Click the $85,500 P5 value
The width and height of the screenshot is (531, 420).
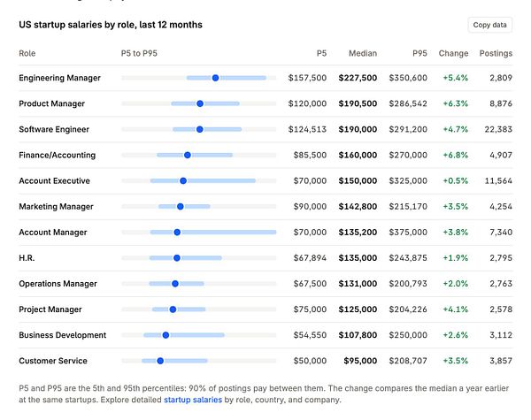tap(310, 155)
